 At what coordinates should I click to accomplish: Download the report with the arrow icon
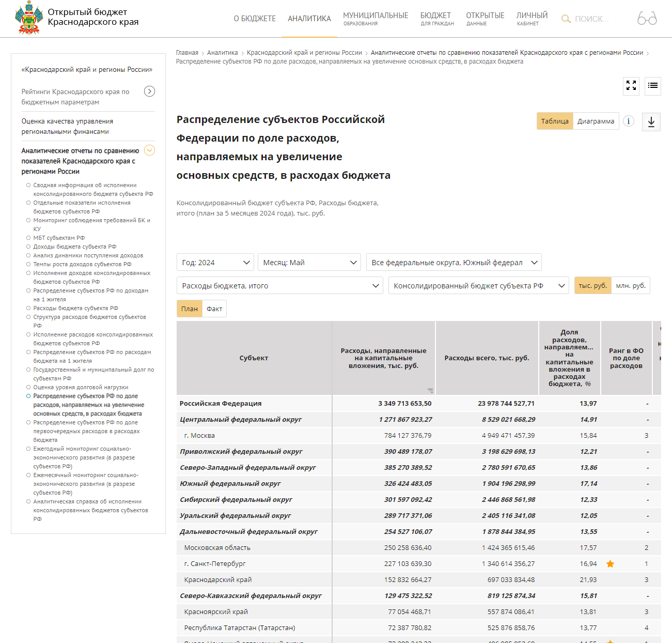(x=651, y=122)
